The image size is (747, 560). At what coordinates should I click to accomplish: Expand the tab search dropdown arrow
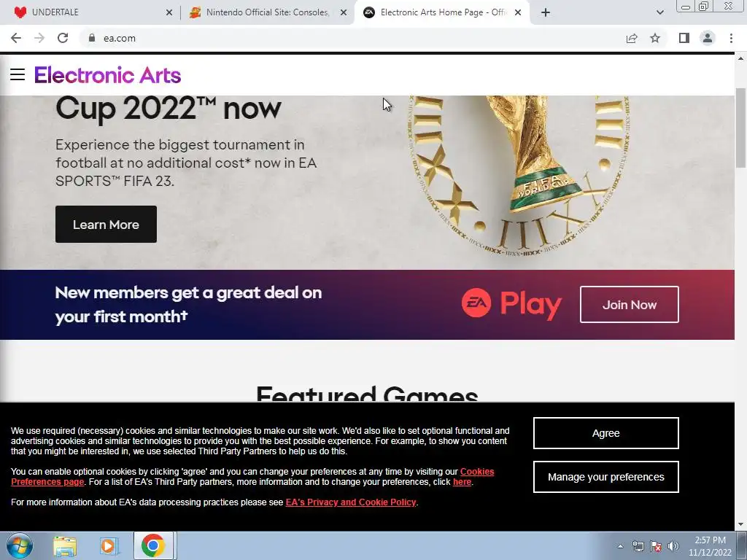point(659,12)
